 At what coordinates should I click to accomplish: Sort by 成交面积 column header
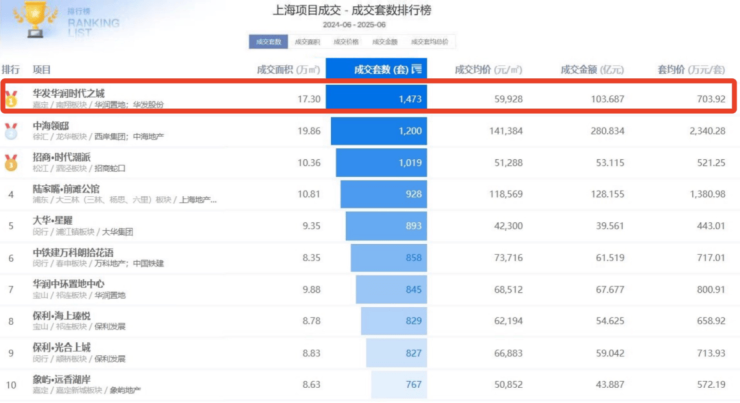click(289, 70)
